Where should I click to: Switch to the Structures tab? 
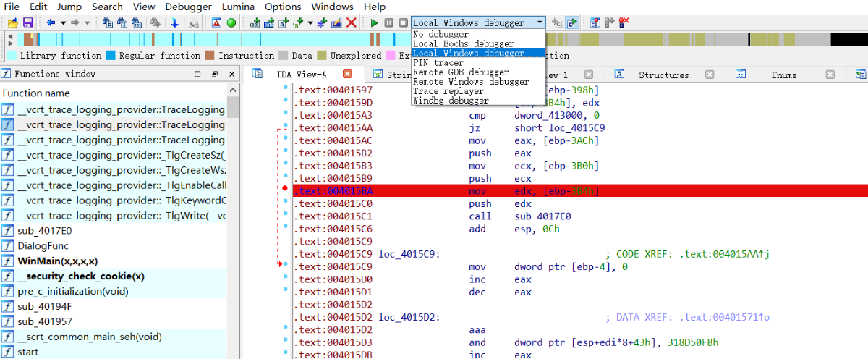[x=664, y=75]
